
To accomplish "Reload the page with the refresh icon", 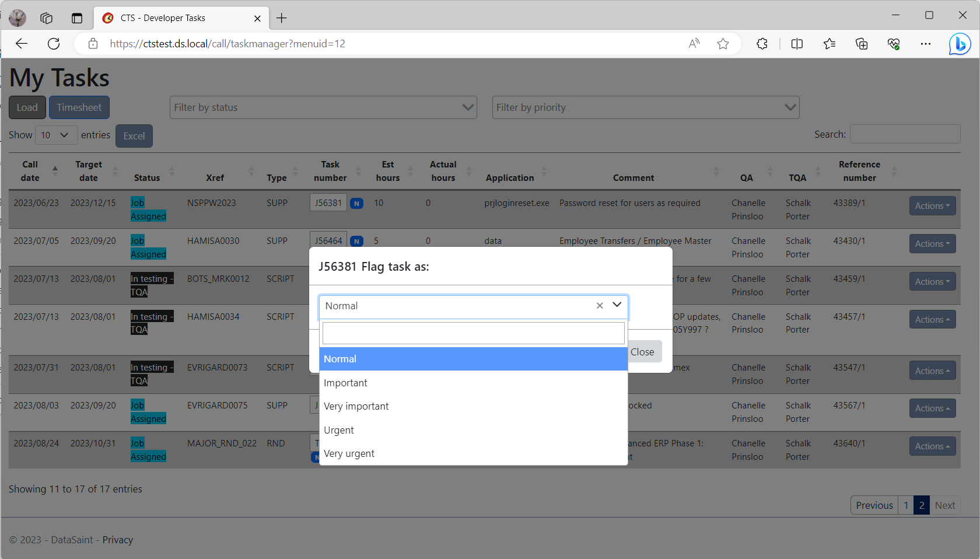I will point(54,44).
